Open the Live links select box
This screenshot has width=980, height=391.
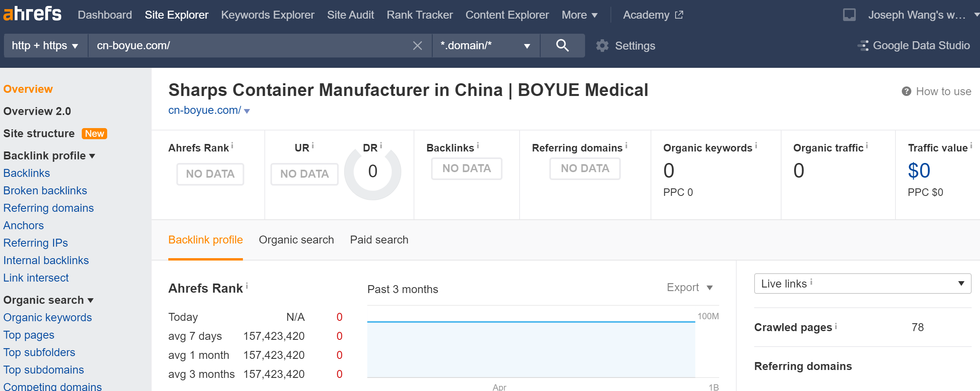click(x=863, y=284)
